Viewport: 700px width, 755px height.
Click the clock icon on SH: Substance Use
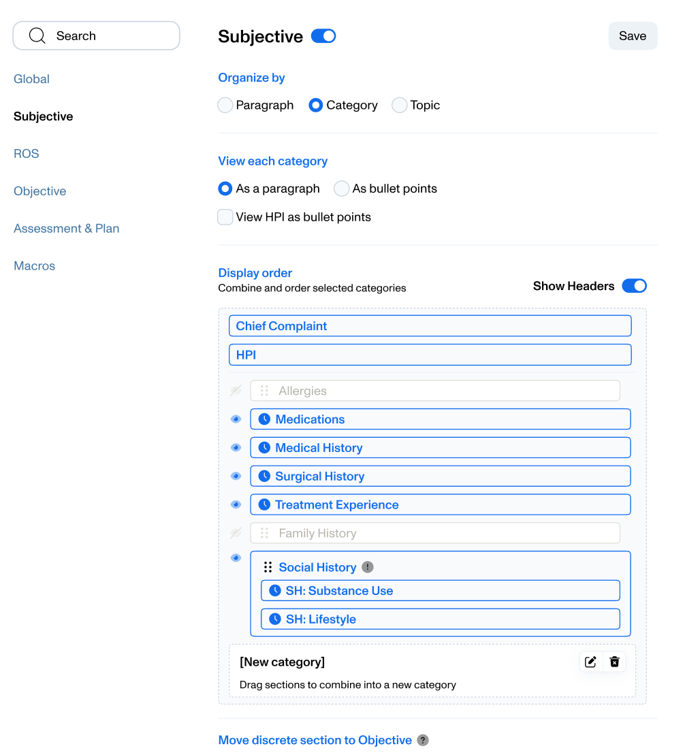274,590
